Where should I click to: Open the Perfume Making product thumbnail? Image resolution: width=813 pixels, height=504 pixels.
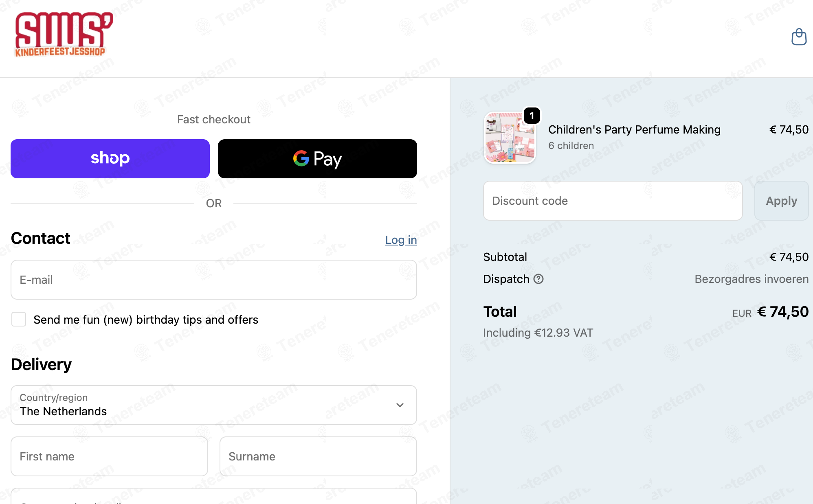click(510, 138)
